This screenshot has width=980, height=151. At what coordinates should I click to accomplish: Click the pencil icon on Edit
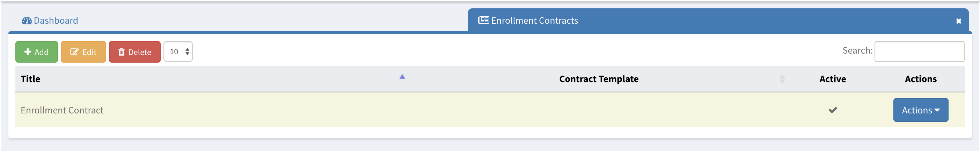tap(74, 52)
